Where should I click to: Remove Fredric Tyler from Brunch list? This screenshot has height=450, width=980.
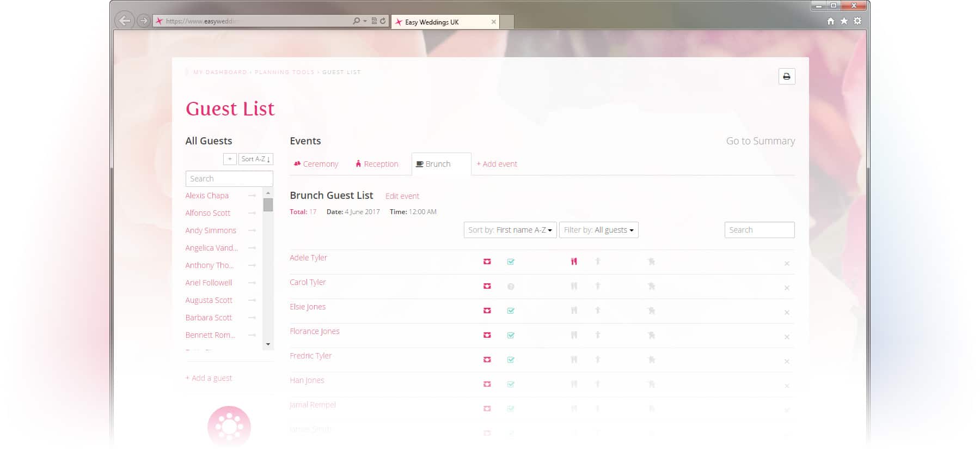click(x=787, y=362)
